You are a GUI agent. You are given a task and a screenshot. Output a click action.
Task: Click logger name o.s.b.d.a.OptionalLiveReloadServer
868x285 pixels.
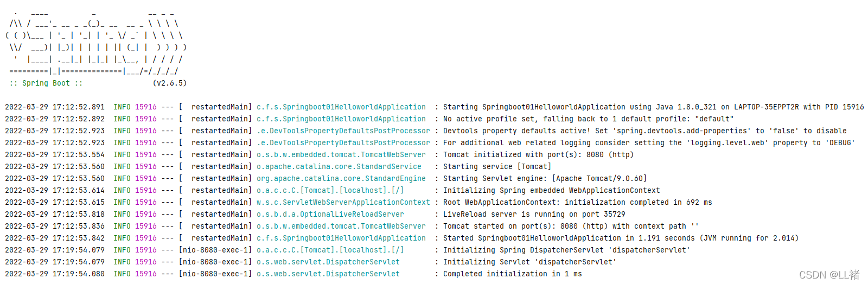(330, 215)
